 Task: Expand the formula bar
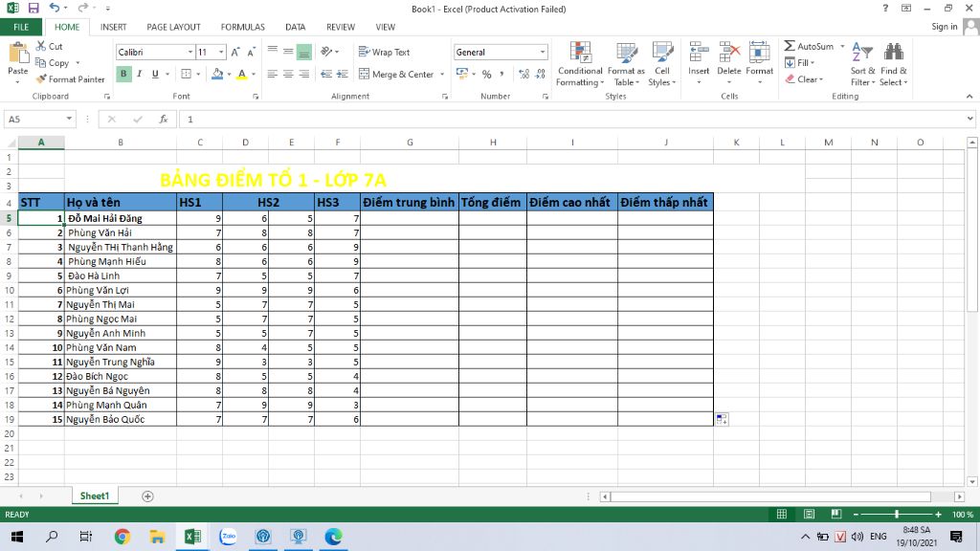click(969, 119)
